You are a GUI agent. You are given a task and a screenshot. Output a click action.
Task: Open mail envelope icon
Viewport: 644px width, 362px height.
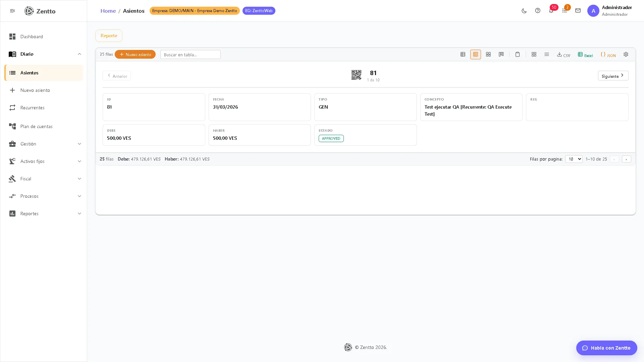pos(578,11)
